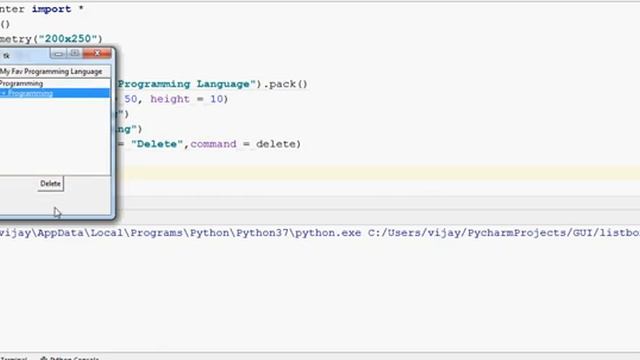The width and height of the screenshot is (640, 360).
Task: Open the Python Console tab
Action: [x=70, y=358]
